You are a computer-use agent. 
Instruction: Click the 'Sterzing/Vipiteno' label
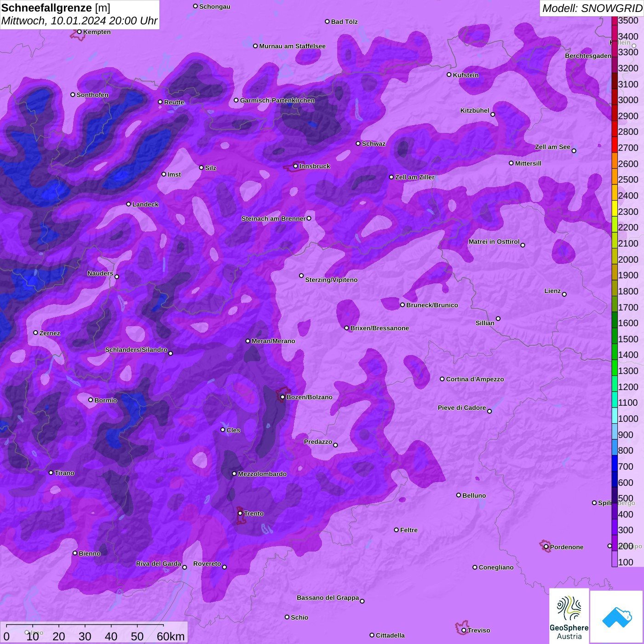coord(331,280)
